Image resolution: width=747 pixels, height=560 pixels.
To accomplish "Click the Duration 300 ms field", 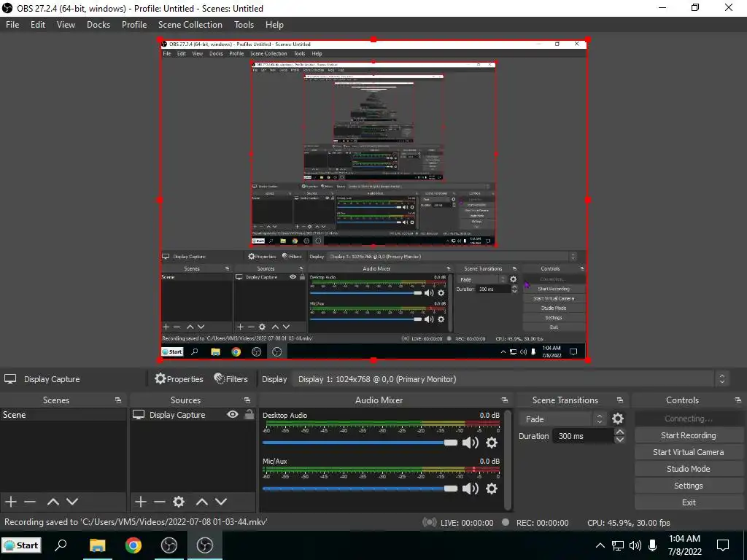I will (x=583, y=436).
